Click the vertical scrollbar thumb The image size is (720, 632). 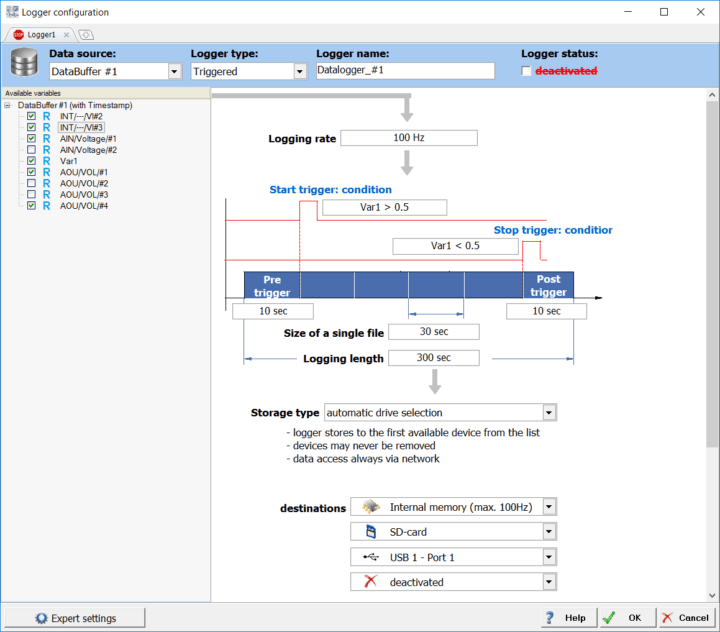pos(712,274)
